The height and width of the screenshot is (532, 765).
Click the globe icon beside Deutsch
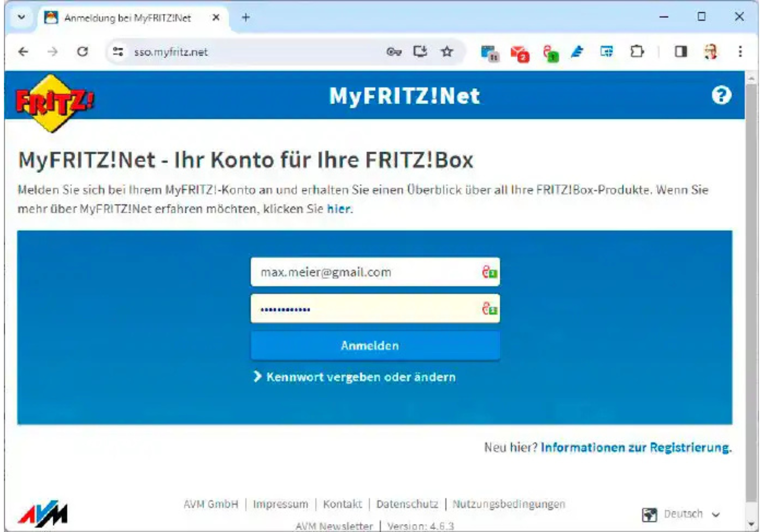pos(650,515)
